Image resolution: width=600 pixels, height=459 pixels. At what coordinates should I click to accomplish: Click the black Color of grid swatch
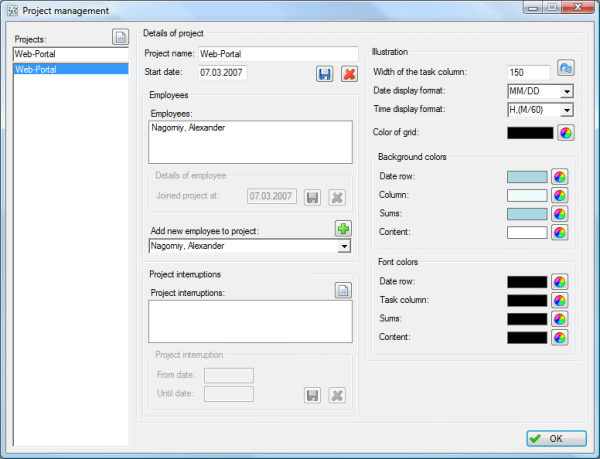(x=530, y=133)
